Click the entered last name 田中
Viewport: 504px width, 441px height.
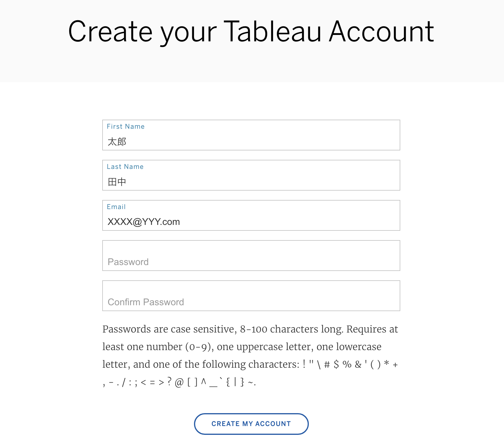(117, 182)
